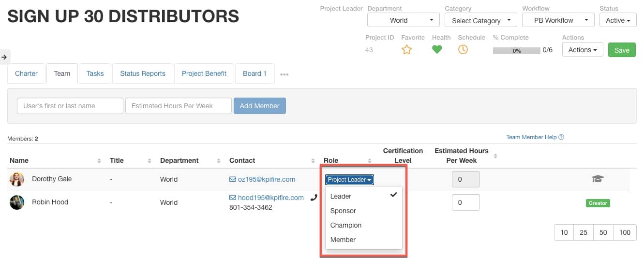Click the Schedule clock icon
The width and height of the screenshot is (644, 258).
463,49
